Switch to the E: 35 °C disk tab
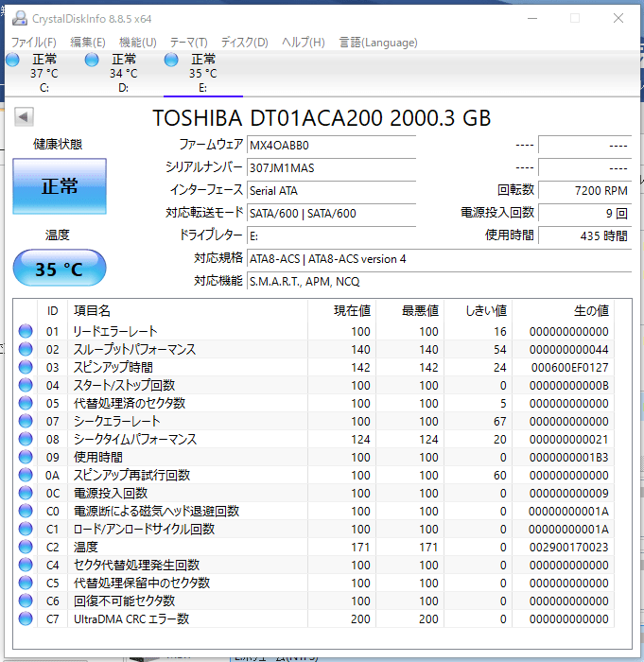The height and width of the screenshot is (662, 644). pos(203,73)
